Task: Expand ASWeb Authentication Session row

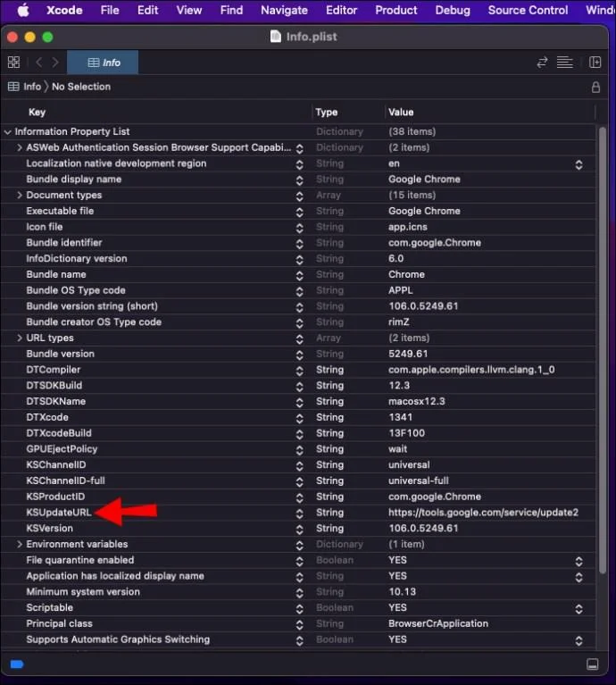Action: 20,147
